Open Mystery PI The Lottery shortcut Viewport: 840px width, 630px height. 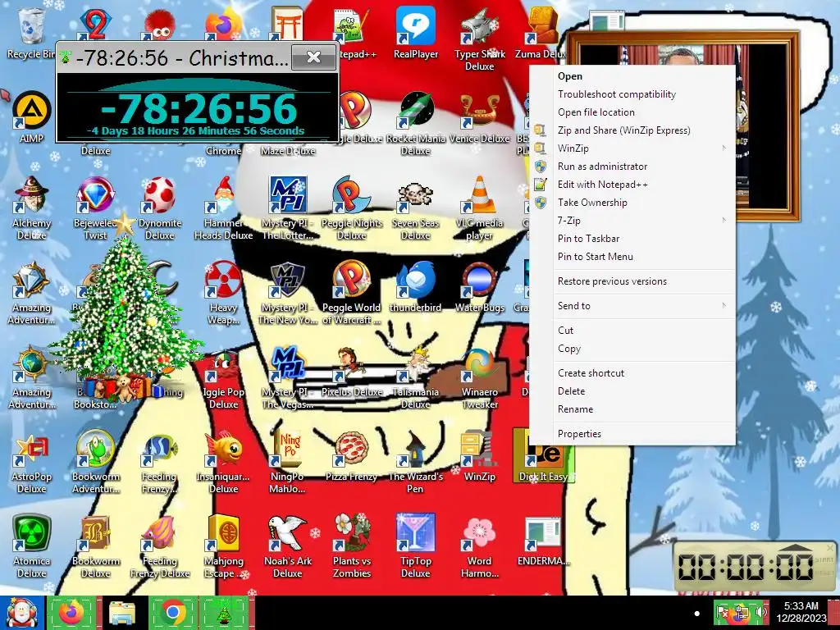(x=288, y=208)
